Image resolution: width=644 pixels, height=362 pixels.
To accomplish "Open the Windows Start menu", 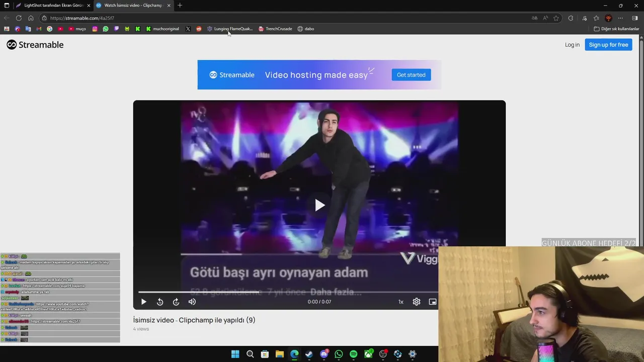I will (235, 354).
